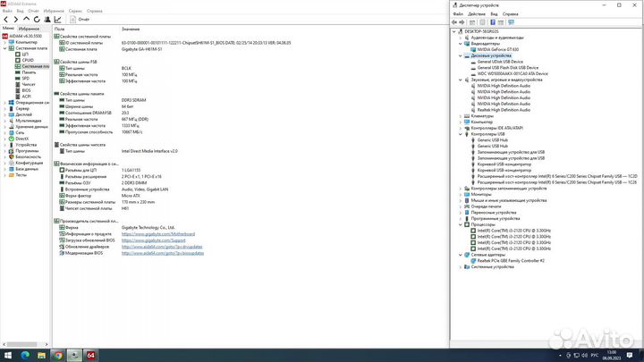Click the Отчёт report button in AIDA64 toolbar

tap(80, 20)
